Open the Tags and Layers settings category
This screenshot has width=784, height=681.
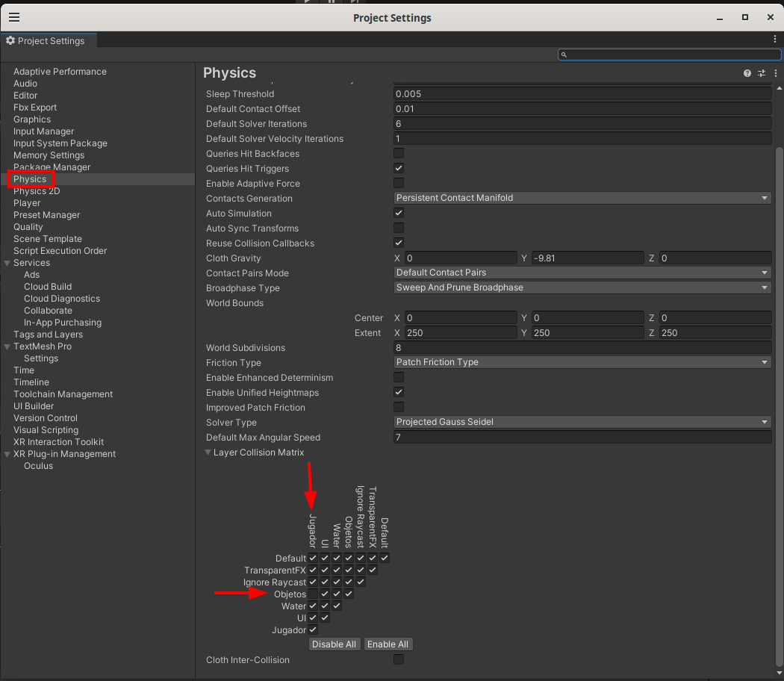click(48, 335)
